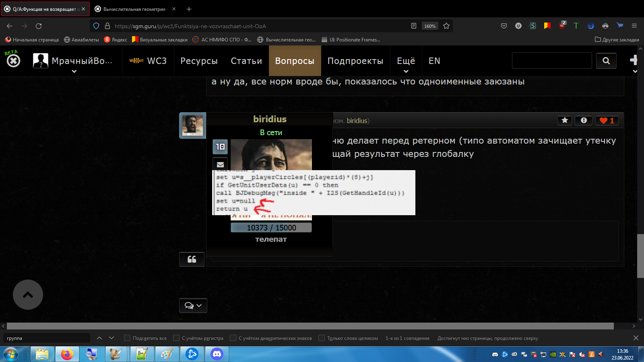Open 'UI: Positionate Frames...' bookmark
Image resolution: width=644 pixels, height=362 pixels.
(x=351, y=40)
